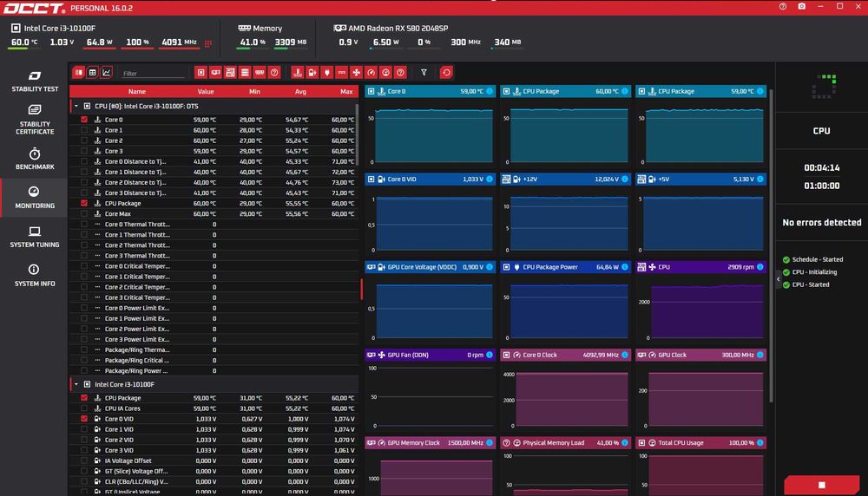The image size is (868, 496).
Task: Click info icon on Total CPU Usage graph
Action: point(760,443)
